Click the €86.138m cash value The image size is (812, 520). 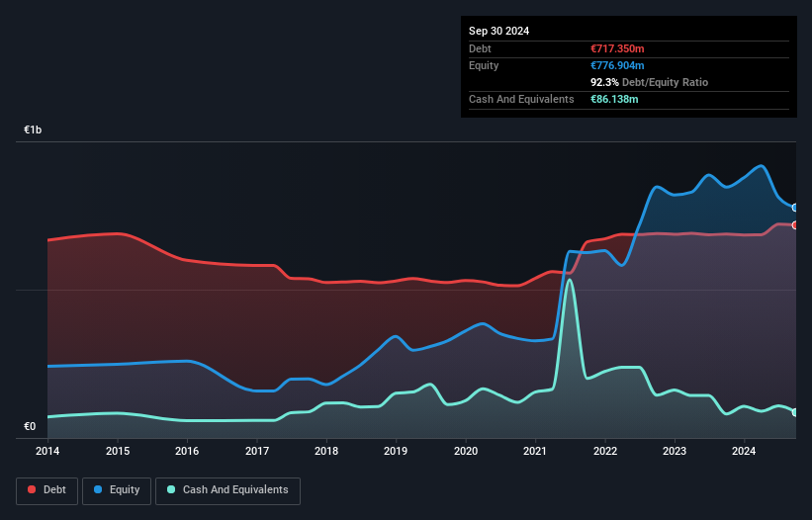click(614, 99)
